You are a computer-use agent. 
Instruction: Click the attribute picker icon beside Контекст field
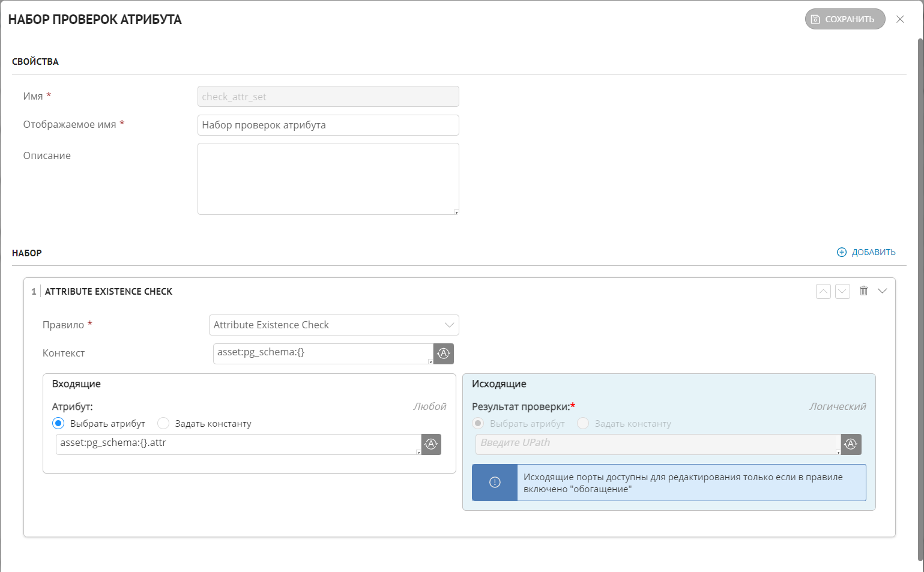pyautogui.click(x=443, y=354)
